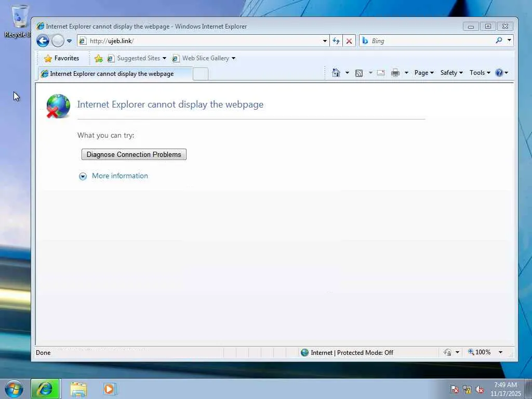Click the Refresh page icon
The width and height of the screenshot is (532, 399).
(336, 41)
